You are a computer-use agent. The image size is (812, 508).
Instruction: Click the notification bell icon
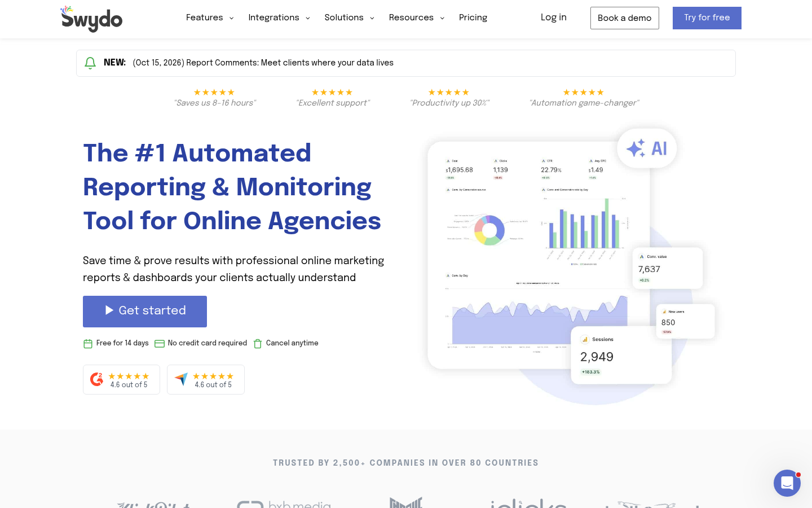pyautogui.click(x=90, y=63)
